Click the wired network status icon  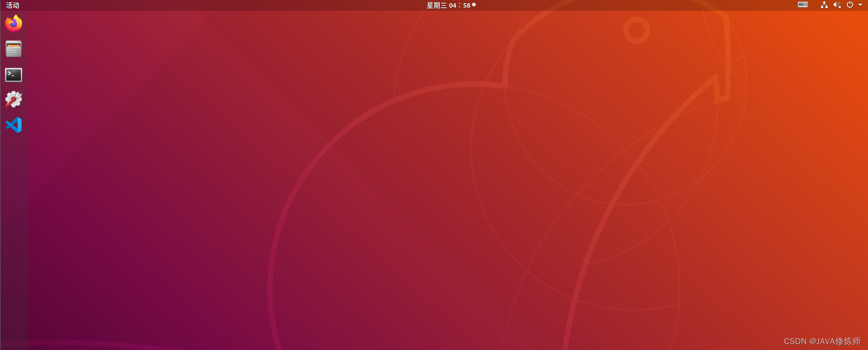[824, 5]
